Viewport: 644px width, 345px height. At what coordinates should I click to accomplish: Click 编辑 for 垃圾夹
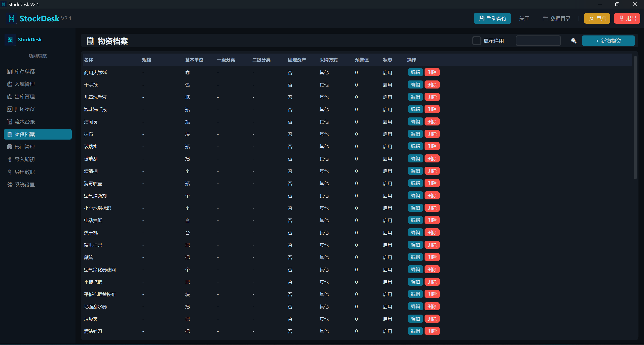coord(415,319)
